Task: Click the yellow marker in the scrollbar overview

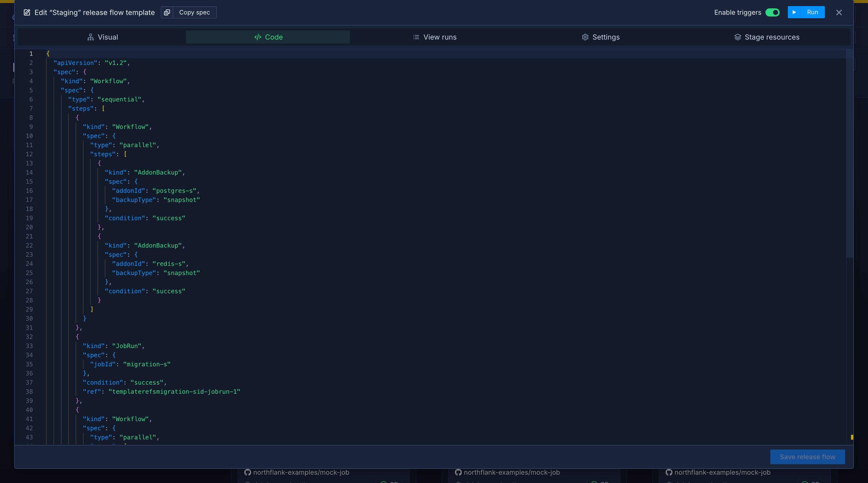Action: click(x=852, y=437)
